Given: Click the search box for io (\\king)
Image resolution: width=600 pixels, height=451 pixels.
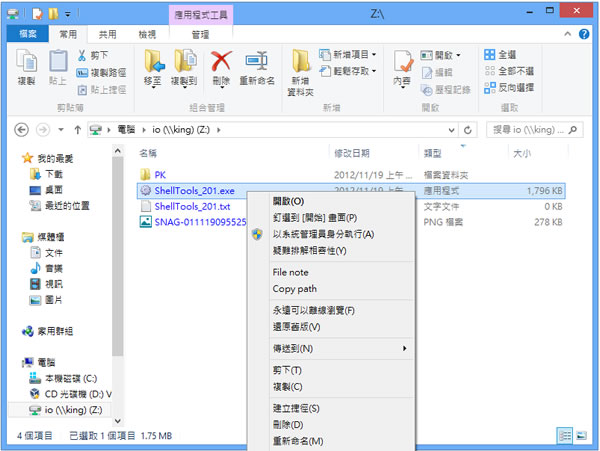Looking at the screenshot, I should [x=534, y=130].
